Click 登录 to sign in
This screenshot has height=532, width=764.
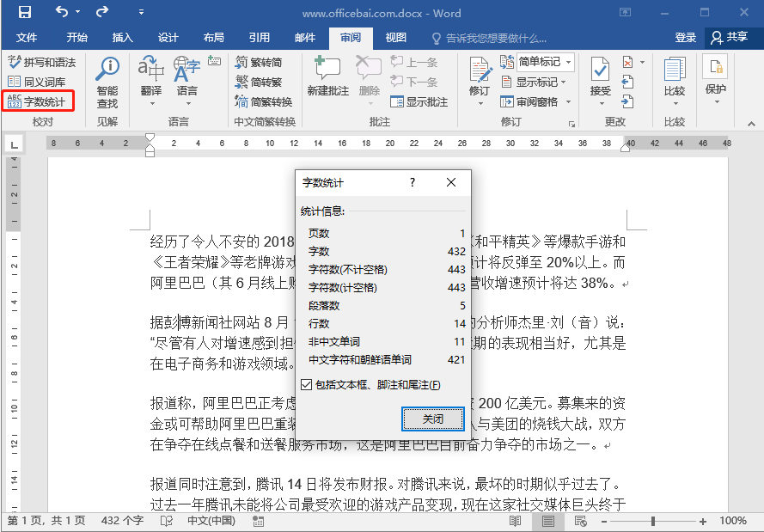[x=685, y=38]
